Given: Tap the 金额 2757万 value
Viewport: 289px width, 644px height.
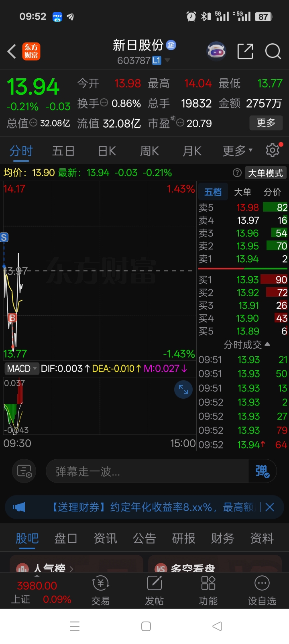Looking at the screenshot, I should click(x=264, y=103).
